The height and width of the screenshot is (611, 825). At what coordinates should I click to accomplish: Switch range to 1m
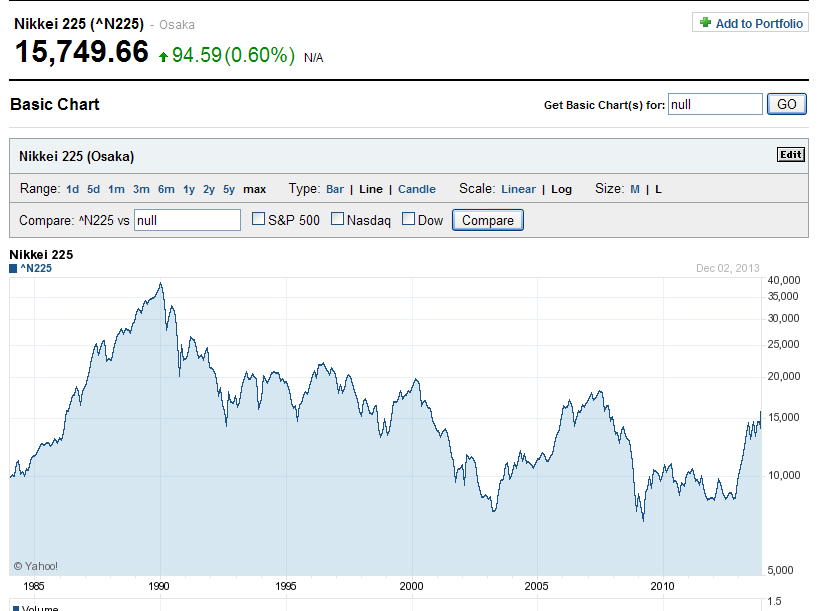(x=116, y=189)
